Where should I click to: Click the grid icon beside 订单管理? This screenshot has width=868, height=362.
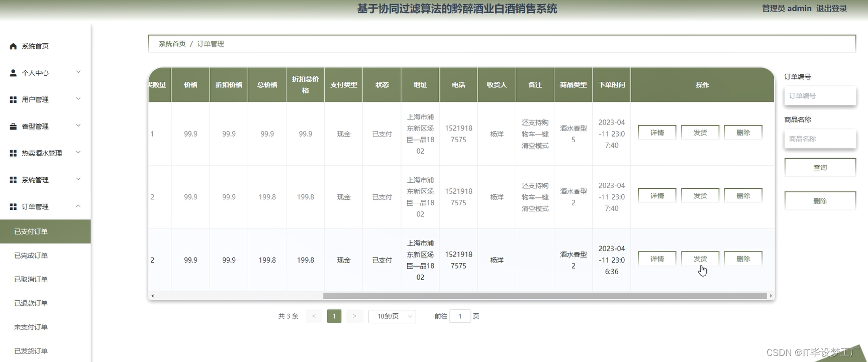(x=13, y=206)
